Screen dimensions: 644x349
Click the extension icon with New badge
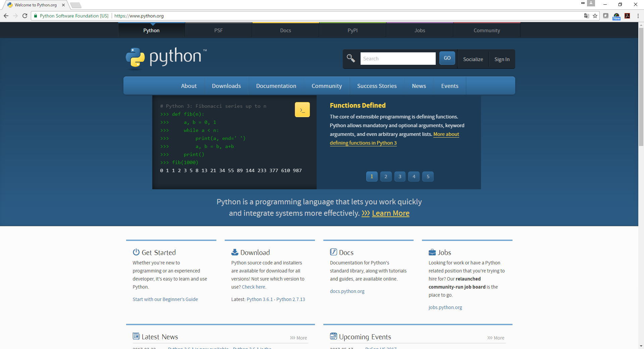point(616,16)
